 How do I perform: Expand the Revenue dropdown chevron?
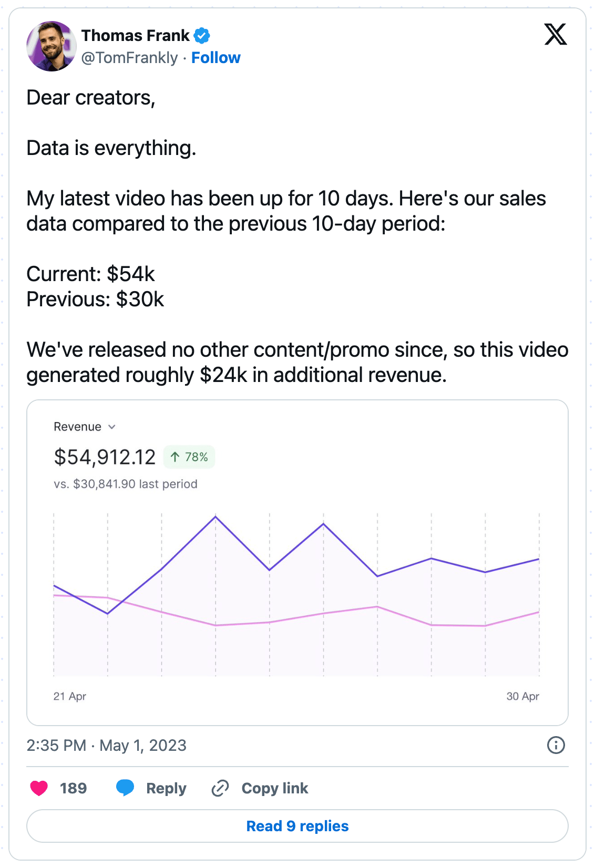111,427
